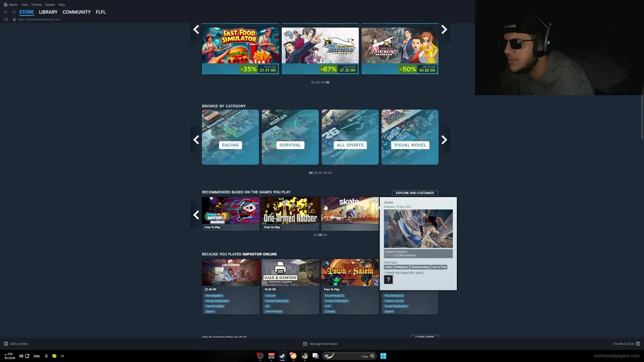
Task: Click the microphone icon in the system tray
Action: pyautogui.click(x=46, y=356)
